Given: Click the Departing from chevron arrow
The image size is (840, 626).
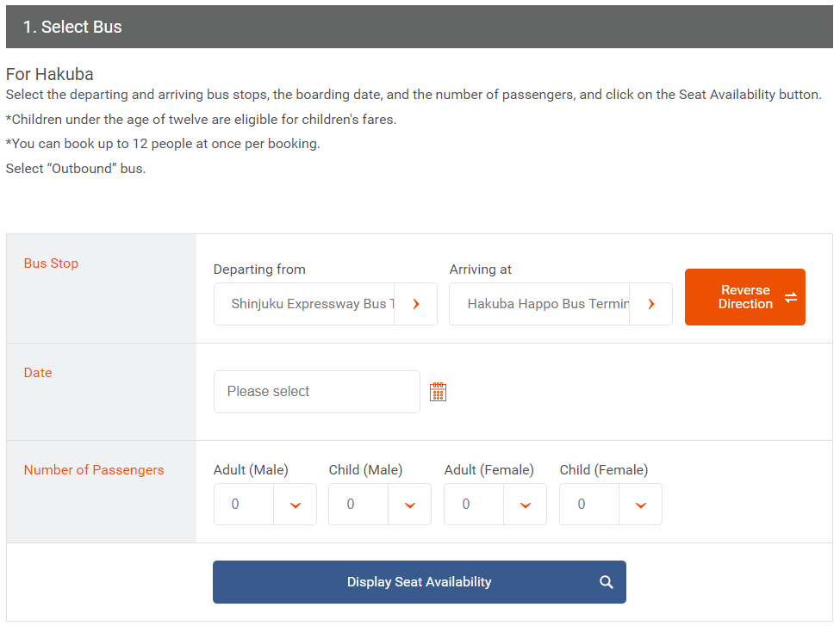Looking at the screenshot, I should pos(416,304).
